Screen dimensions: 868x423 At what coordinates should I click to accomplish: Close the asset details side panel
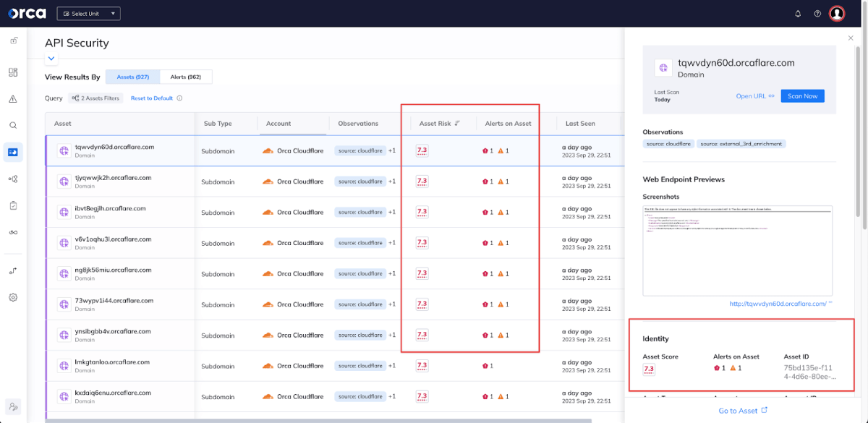click(851, 38)
